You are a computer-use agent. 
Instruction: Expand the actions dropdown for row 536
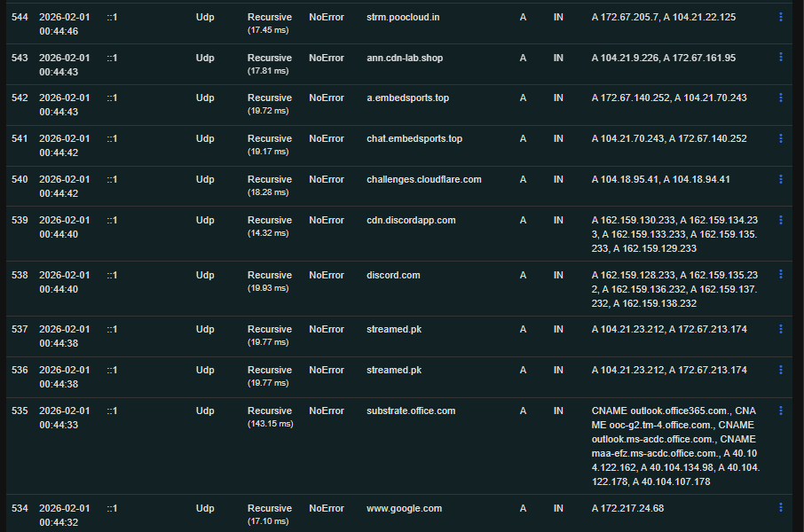(780, 370)
